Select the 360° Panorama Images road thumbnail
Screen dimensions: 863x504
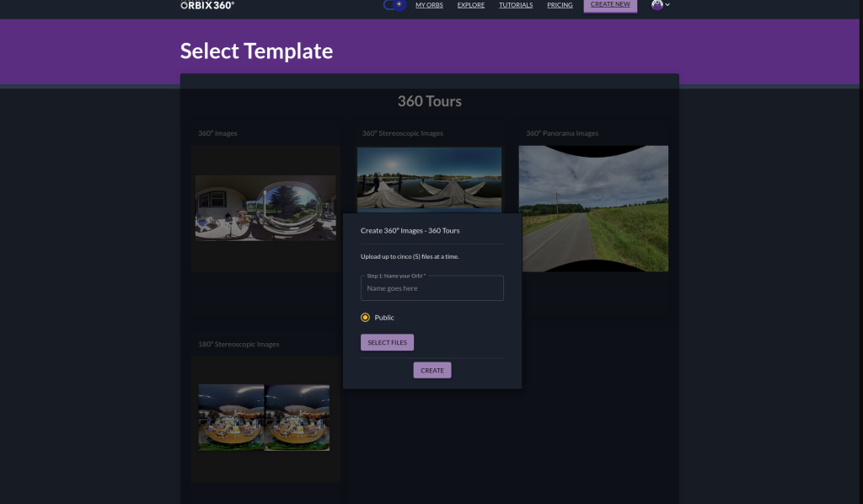[x=593, y=208]
